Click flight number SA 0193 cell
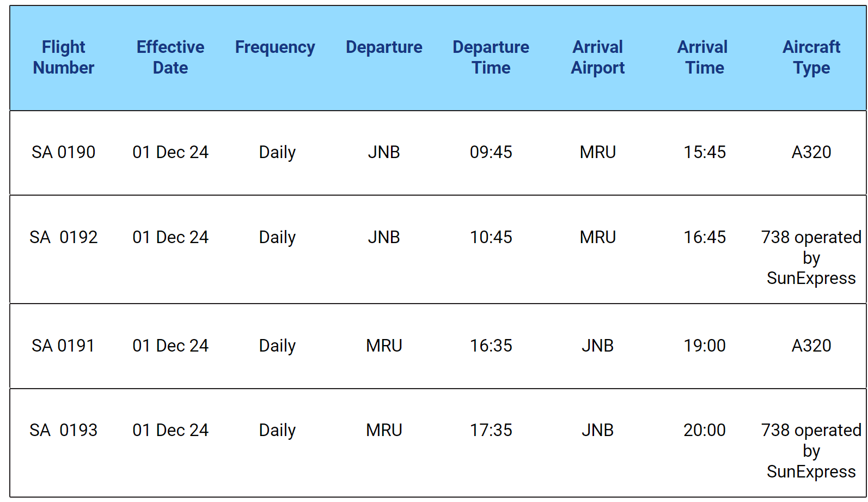This screenshot has height=502, width=868. point(63,430)
